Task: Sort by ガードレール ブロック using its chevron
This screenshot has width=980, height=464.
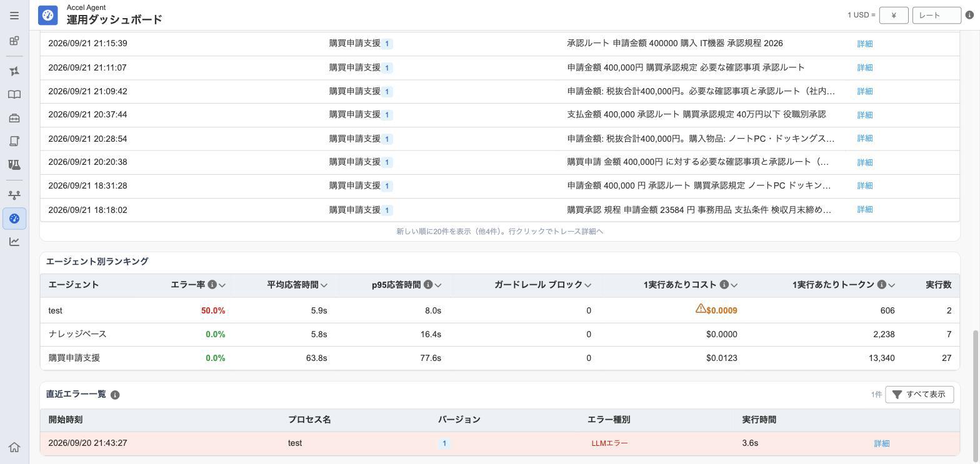Action: click(x=587, y=285)
